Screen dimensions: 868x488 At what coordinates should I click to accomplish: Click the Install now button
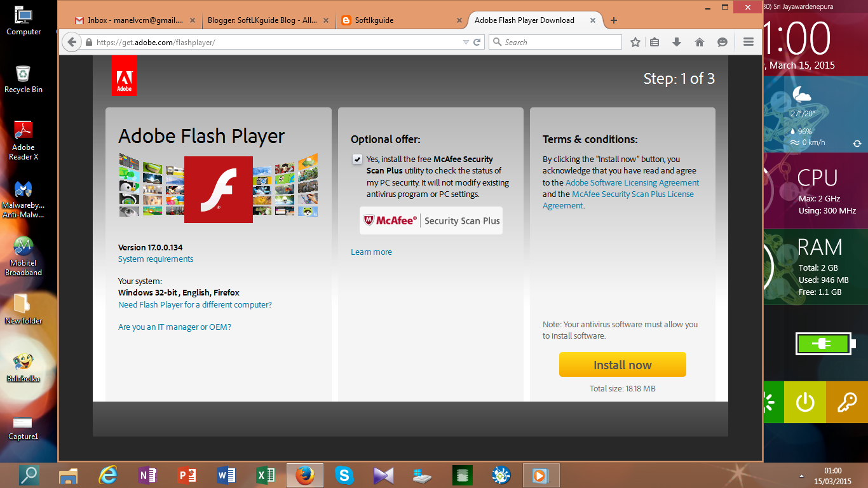pyautogui.click(x=623, y=365)
